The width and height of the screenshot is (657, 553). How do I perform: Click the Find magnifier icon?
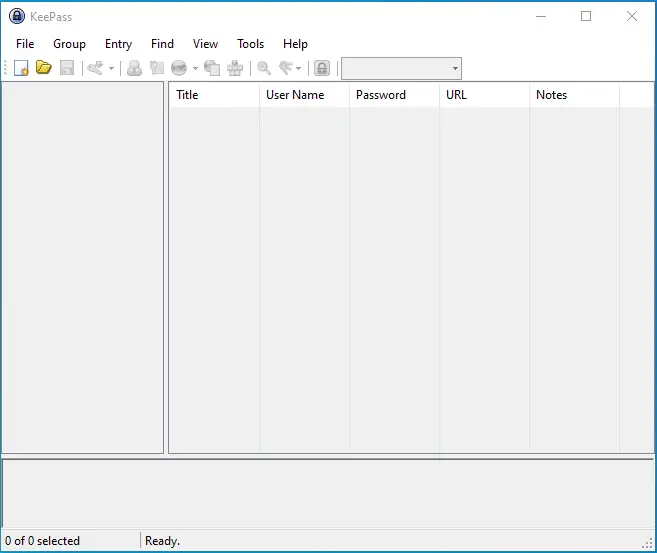tap(264, 68)
